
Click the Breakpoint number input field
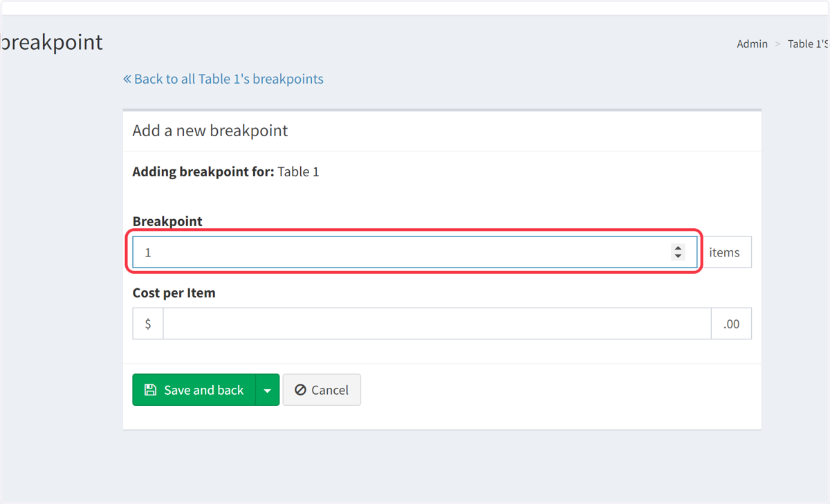tap(415, 252)
